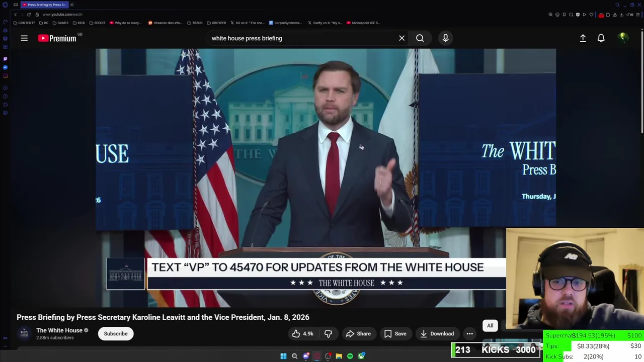Viewport: 644px width, 362px height.
Task: Open the browser downloads toolbar icon
Action: [621, 15]
